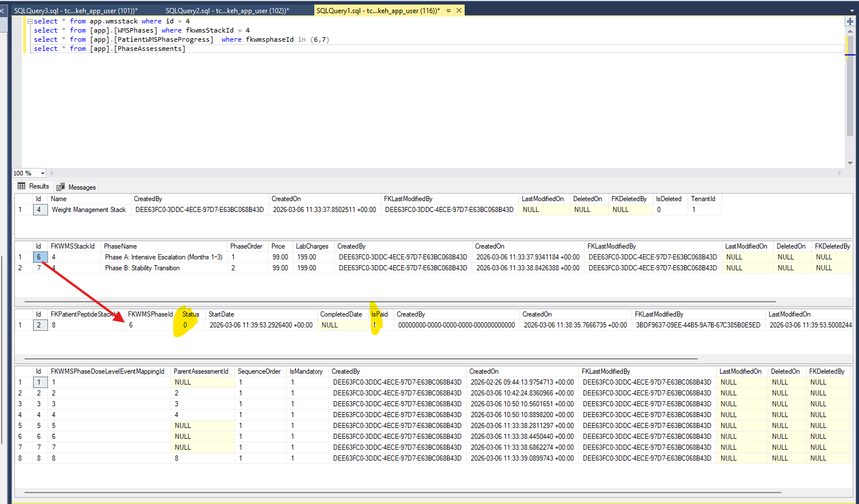Pin the SQLQuery1.sql tab

coord(448,11)
